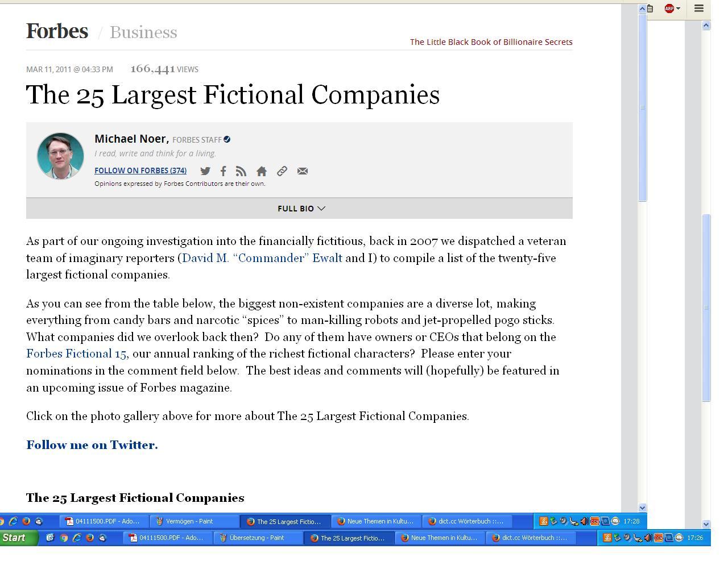Click the inner page scrollbar down arrow
Viewport: 728px width, 582px height.
coord(643,508)
